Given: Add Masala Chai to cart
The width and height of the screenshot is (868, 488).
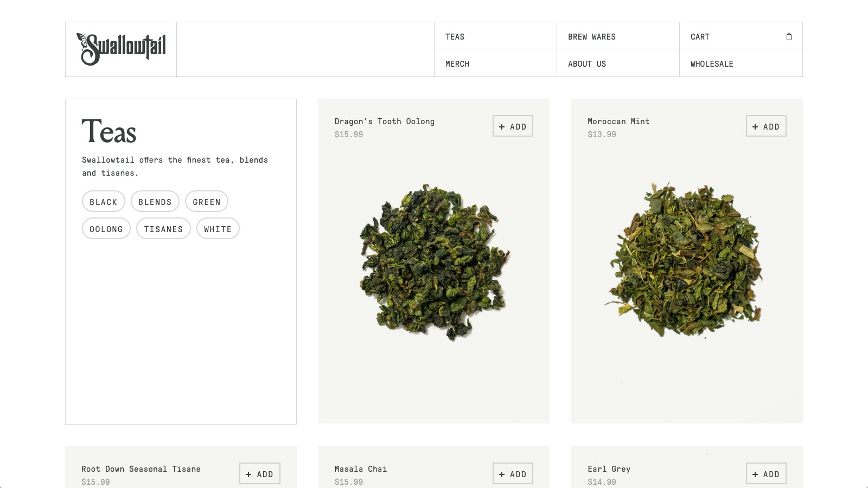Looking at the screenshot, I should [x=513, y=474].
